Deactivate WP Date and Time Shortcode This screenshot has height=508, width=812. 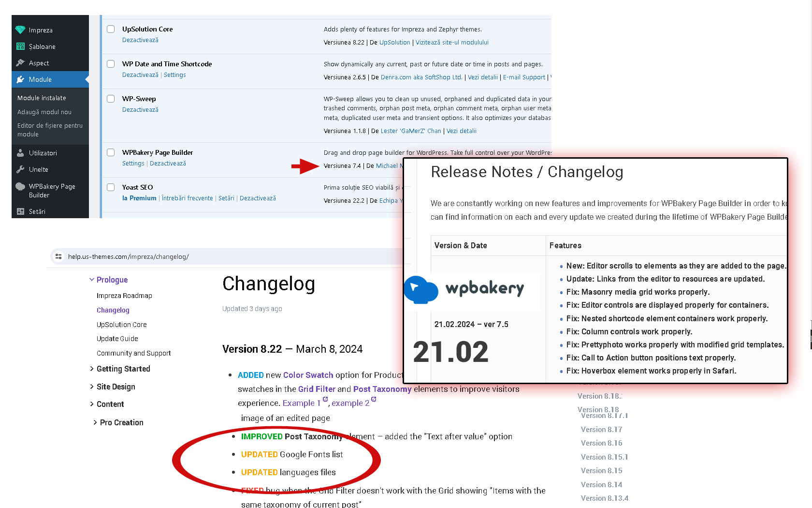(140, 75)
